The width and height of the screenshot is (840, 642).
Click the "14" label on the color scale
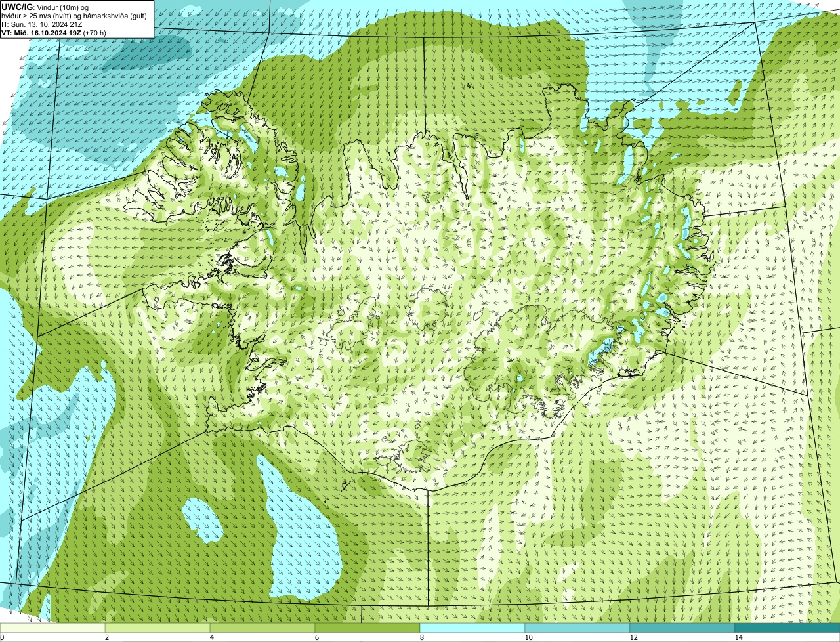[x=738, y=637]
